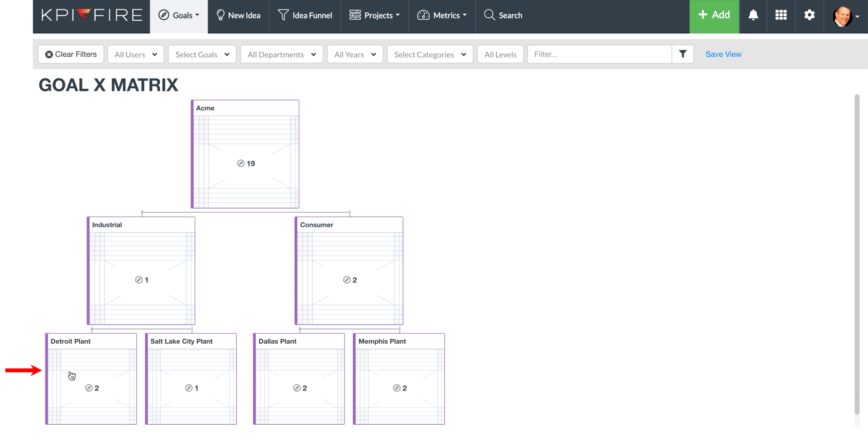Screen dimensions: 868x442
Task: Open the notifications bell
Action: coord(753,15)
